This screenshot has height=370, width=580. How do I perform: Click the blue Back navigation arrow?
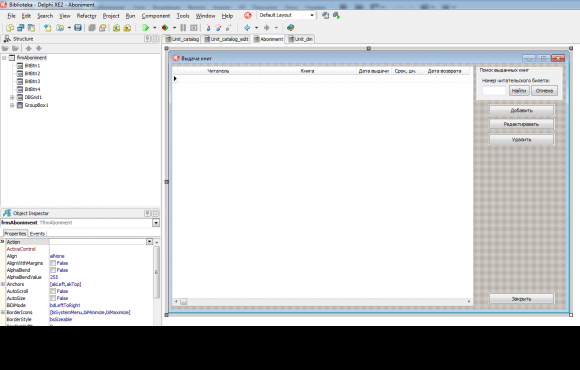point(247,28)
